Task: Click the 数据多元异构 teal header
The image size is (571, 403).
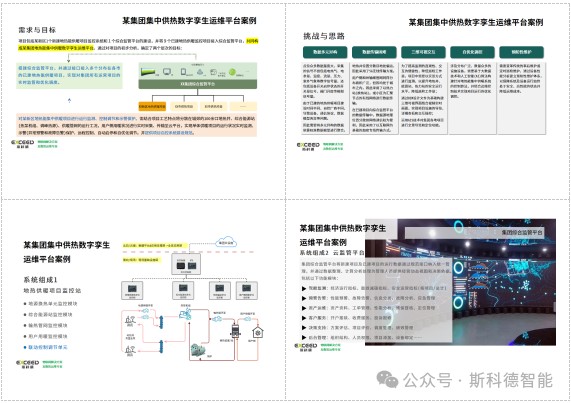Action: tap(325, 52)
